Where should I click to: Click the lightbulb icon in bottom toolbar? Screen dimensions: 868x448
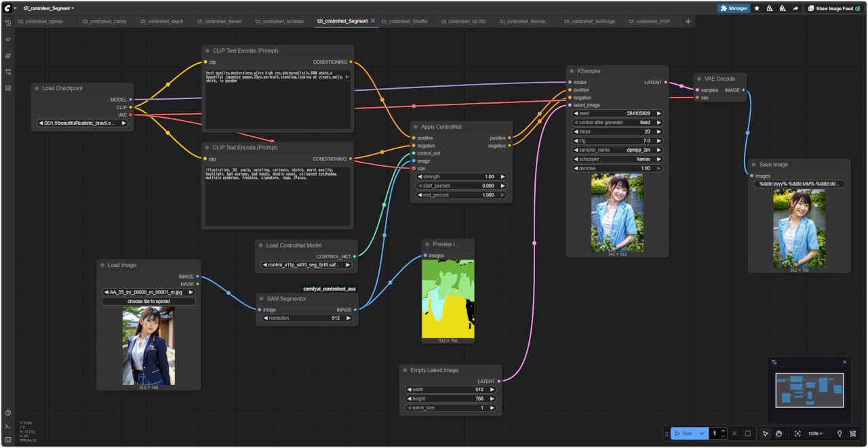click(x=840, y=434)
